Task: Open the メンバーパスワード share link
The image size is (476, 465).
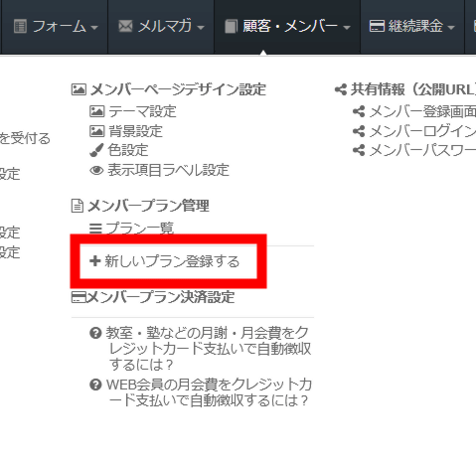Action: [x=422, y=150]
